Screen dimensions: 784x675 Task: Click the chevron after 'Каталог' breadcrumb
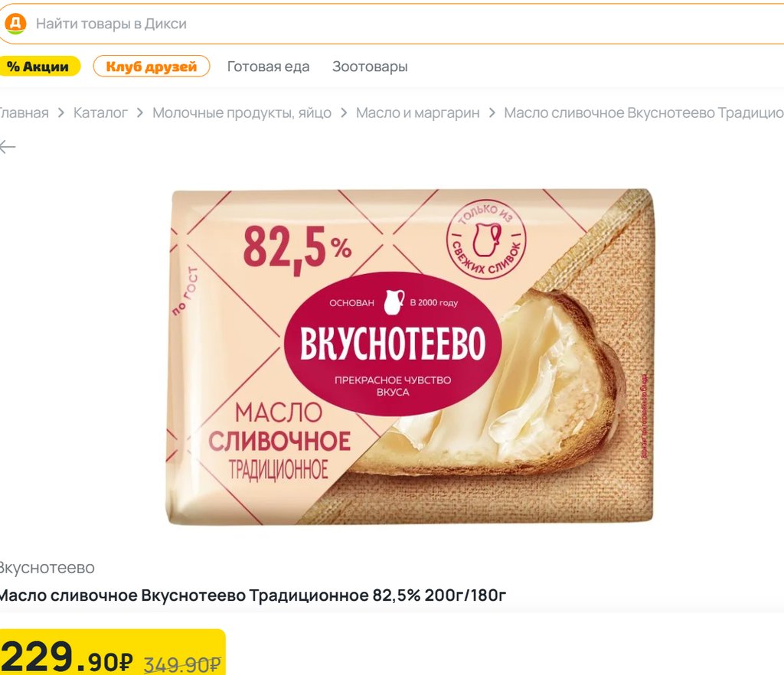click(140, 113)
